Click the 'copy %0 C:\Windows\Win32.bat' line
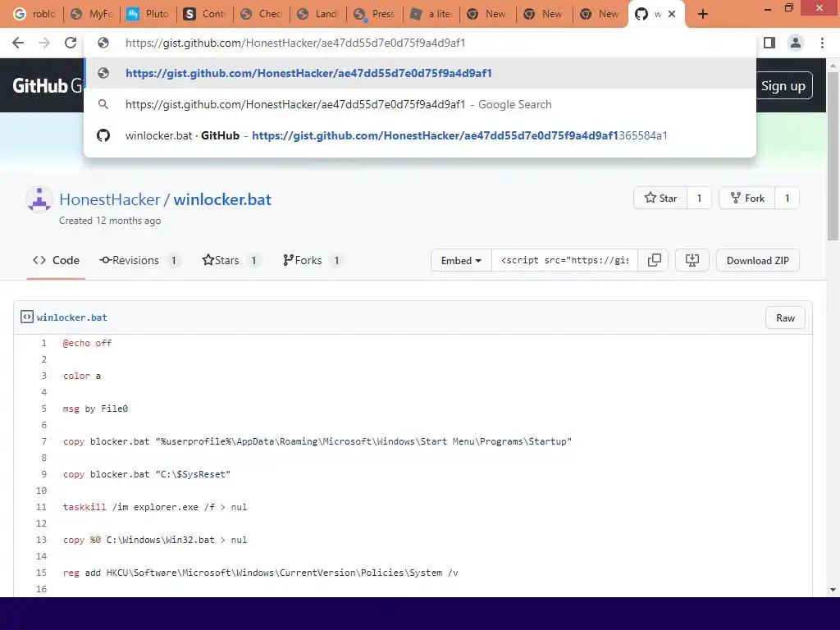Viewport: 840px width, 630px height. pos(155,540)
